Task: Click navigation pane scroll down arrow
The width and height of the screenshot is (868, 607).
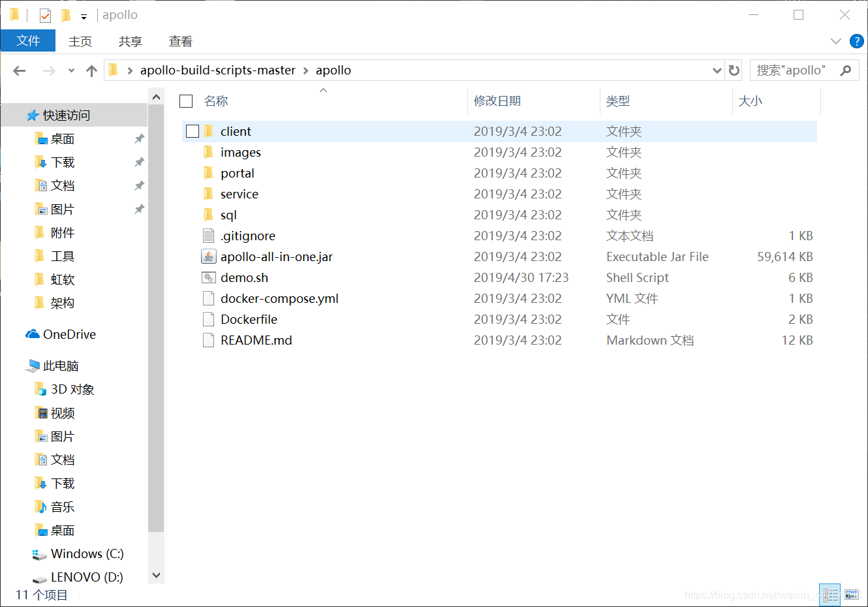Action: [156, 575]
